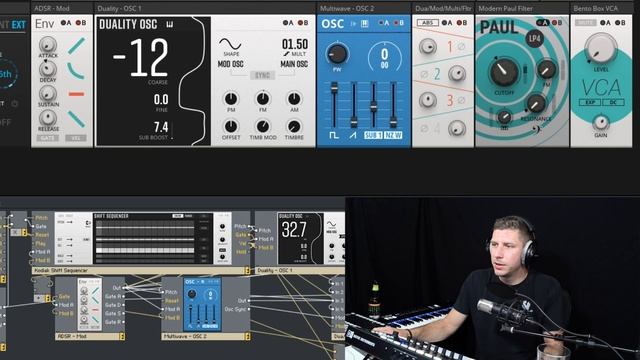Click the pencil icon next to MULT
The height and width of the screenshot is (360, 640).
click(286, 54)
